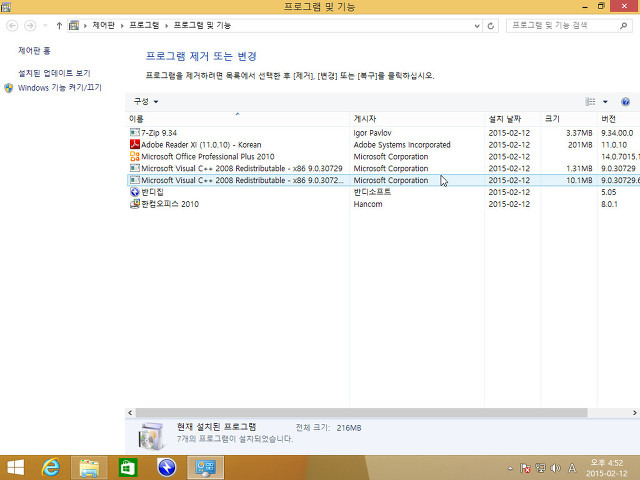Image resolution: width=640 pixels, height=480 pixels.
Task: Launch Internet Explorer from taskbar
Action: [x=51, y=468]
